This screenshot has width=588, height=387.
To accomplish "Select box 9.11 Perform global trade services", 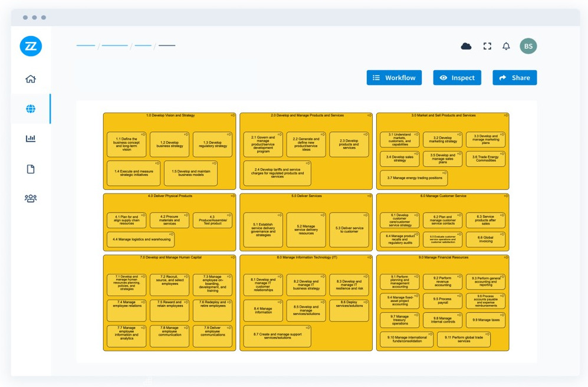I will [x=464, y=339].
